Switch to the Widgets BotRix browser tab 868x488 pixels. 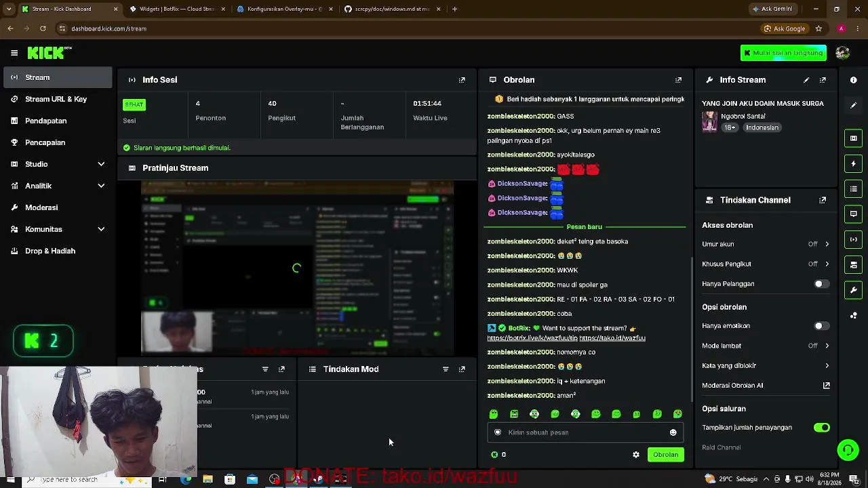178,9
